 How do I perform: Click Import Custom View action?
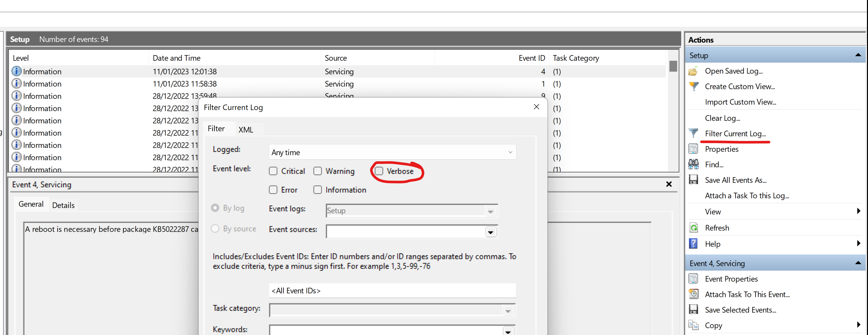pyautogui.click(x=740, y=102)
